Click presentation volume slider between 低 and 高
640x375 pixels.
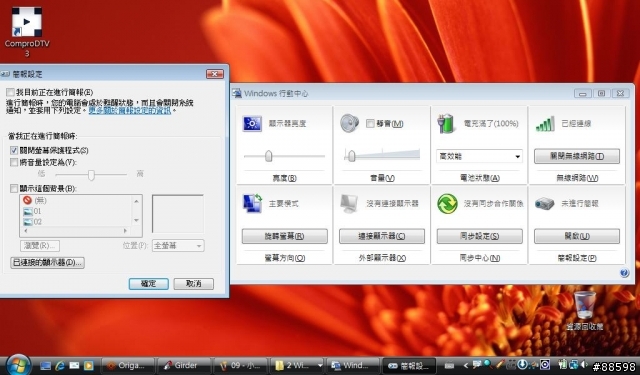coord(91,175)
